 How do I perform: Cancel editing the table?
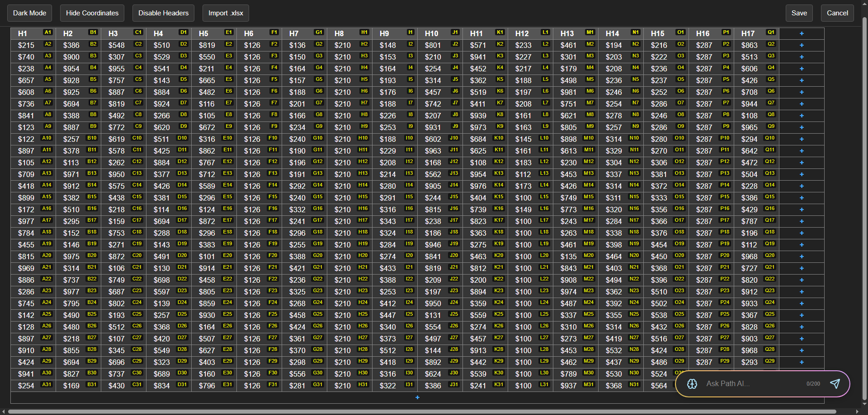837,13
